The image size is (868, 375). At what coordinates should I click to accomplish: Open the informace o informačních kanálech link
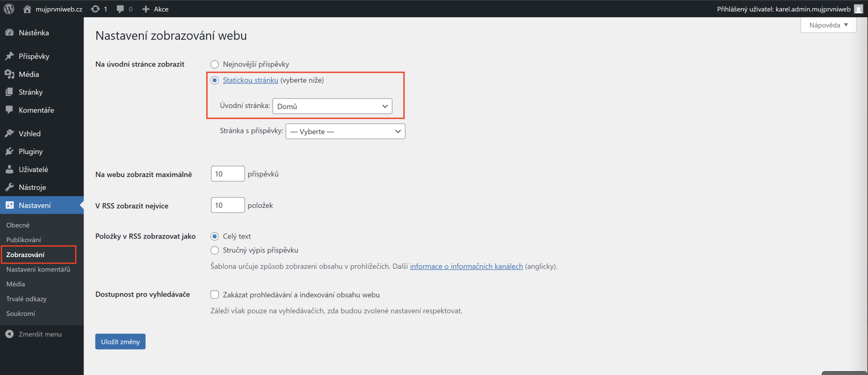tap(466, 267)
